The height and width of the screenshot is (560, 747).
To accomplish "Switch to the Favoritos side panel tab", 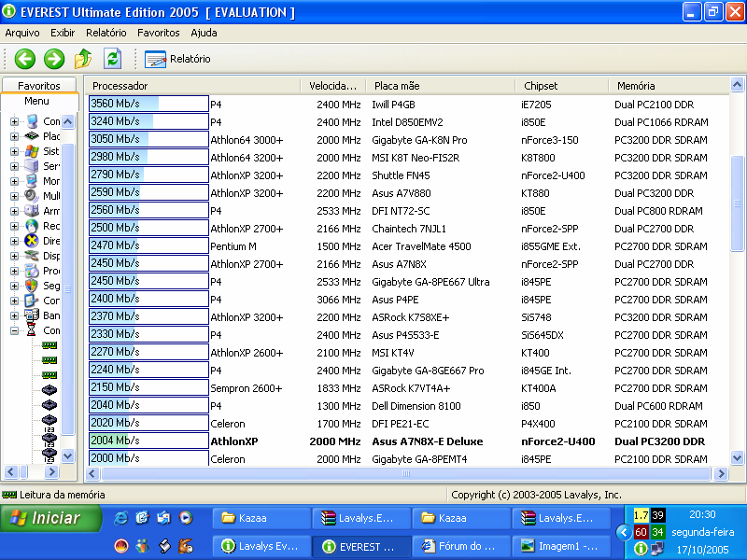I will click(x=39, y=86).
